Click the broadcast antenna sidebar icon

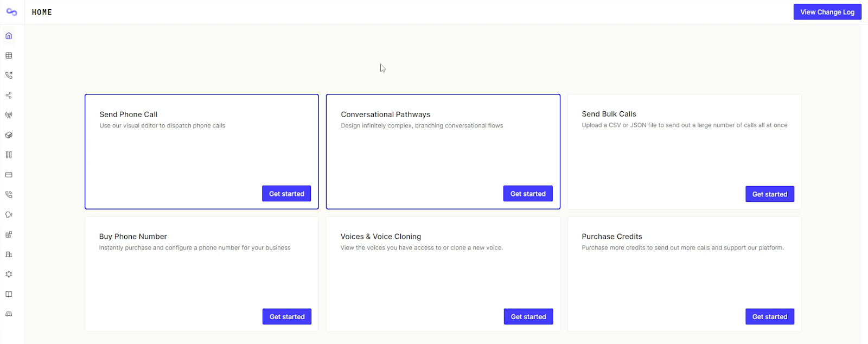[9, 115]
